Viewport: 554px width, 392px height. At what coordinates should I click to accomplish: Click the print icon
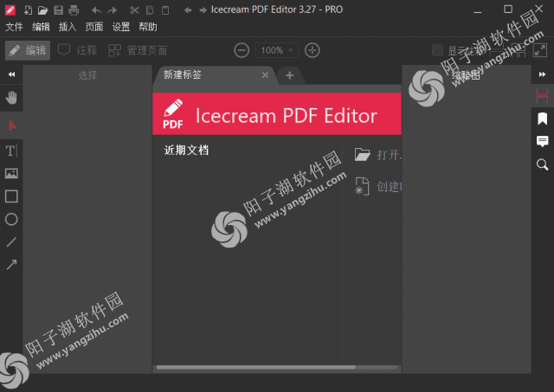(74, 10)
